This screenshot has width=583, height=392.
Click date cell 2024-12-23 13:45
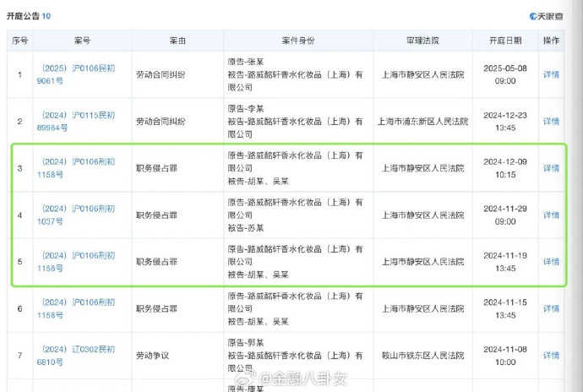[505, 122]
